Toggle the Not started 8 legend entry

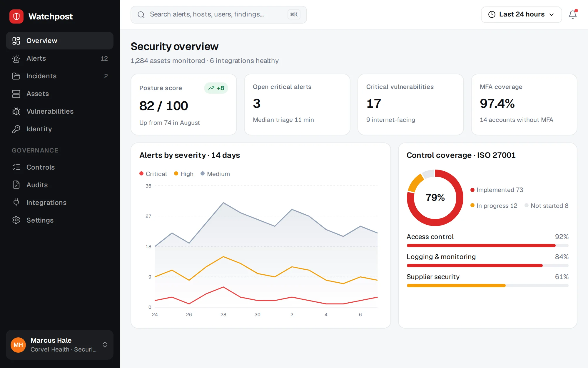tap(546, 206)
